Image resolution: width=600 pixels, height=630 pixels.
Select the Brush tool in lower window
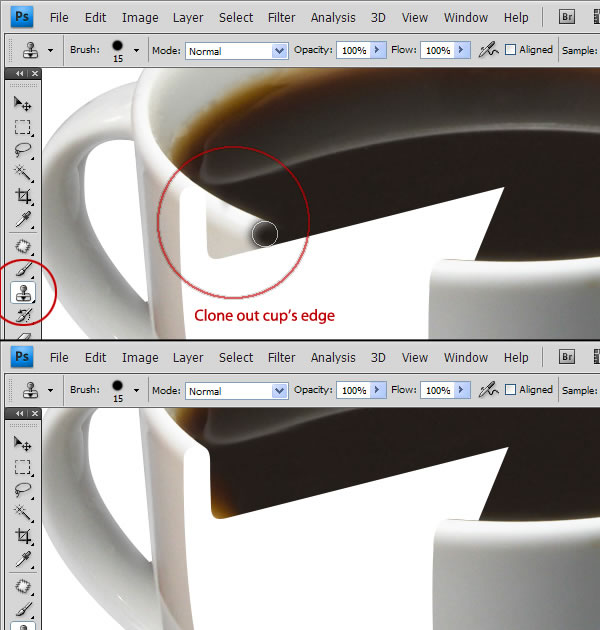pyautogui.click(x=23, y=609)
